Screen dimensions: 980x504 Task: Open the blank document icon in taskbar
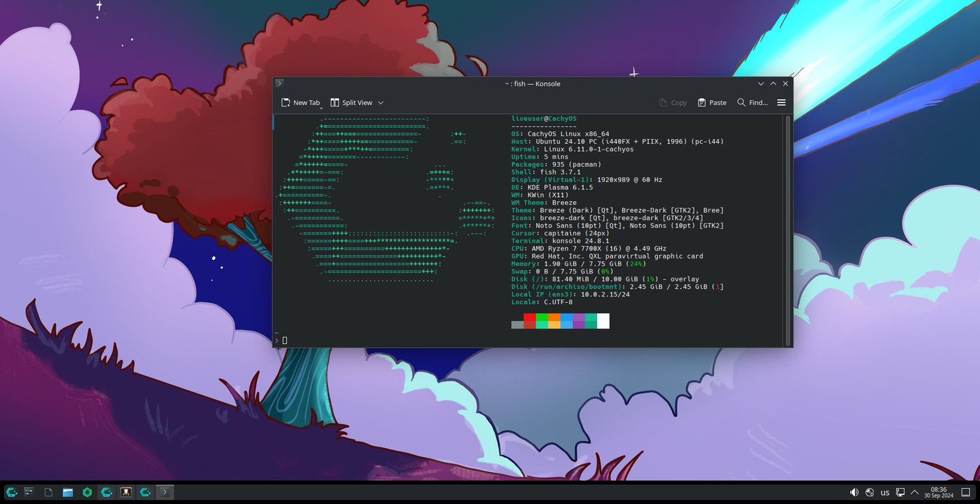click(48, 492)
